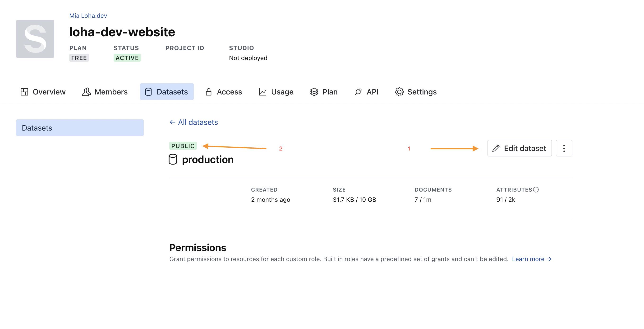Go back to All datasets
Image resolution: width=644 pixels, height=329 pixels.
click(194, 122)
